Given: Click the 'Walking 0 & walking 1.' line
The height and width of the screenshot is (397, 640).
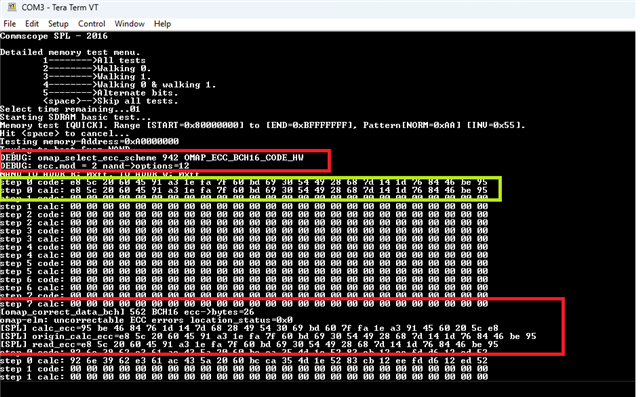Looking at the screenshot, I should click(x=129, y=85).
